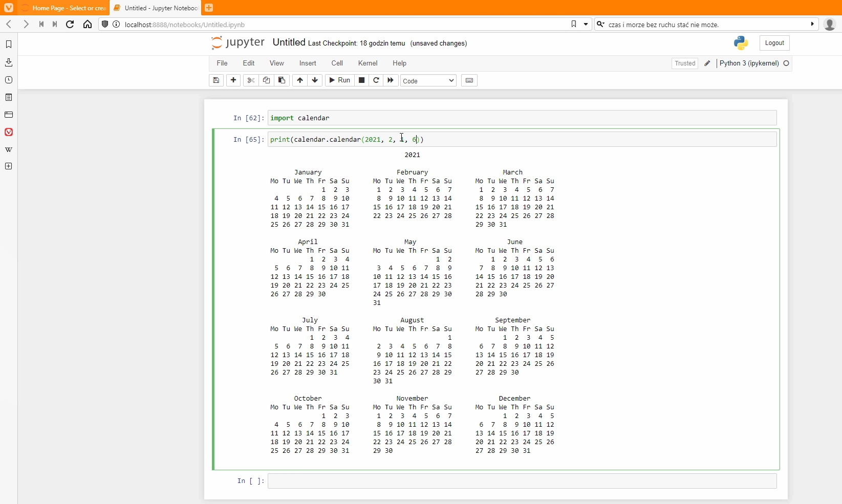Paste cells below icon
This screenshot has height=504, width=842.
coord(282,80)
